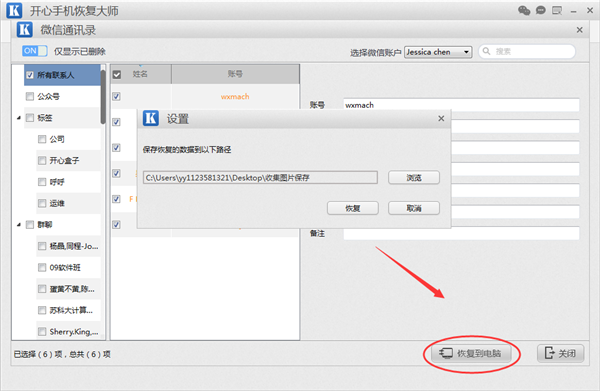Click the 恢复 button in dialog
This screenshot has height=391, width=600.
coord(353,208)
